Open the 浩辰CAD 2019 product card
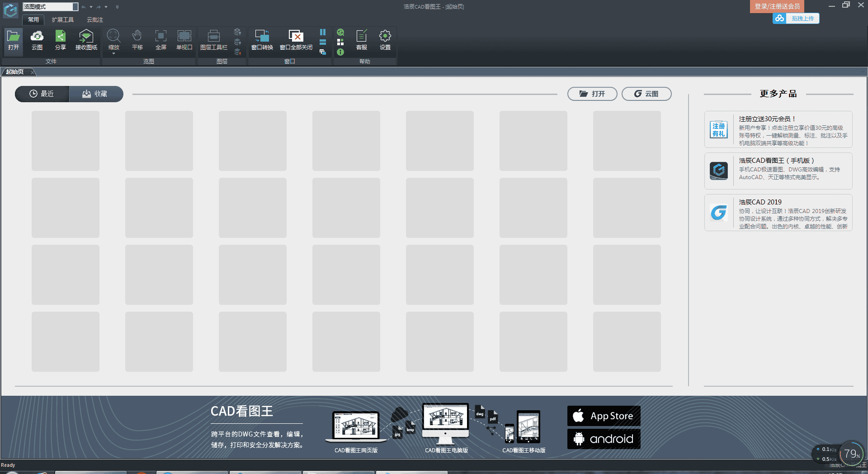This screenshot has height=474, width=868. click(x=778, y=213)
